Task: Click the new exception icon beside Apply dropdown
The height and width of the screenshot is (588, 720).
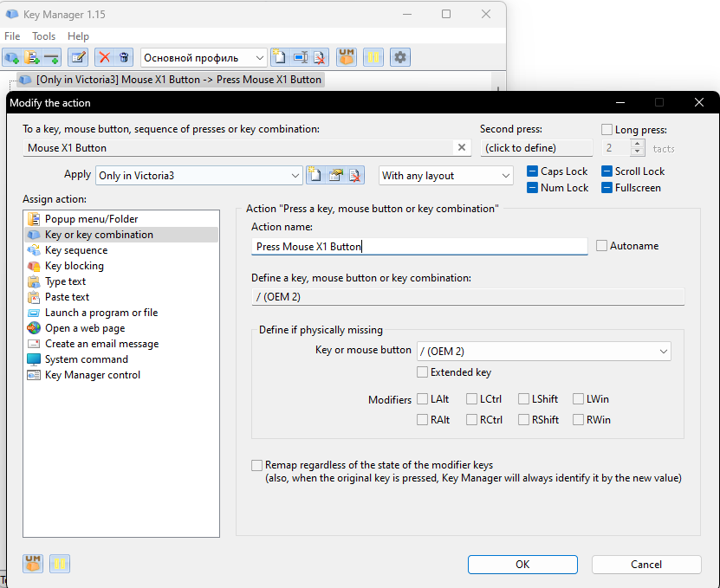Action: coord(315,175)
